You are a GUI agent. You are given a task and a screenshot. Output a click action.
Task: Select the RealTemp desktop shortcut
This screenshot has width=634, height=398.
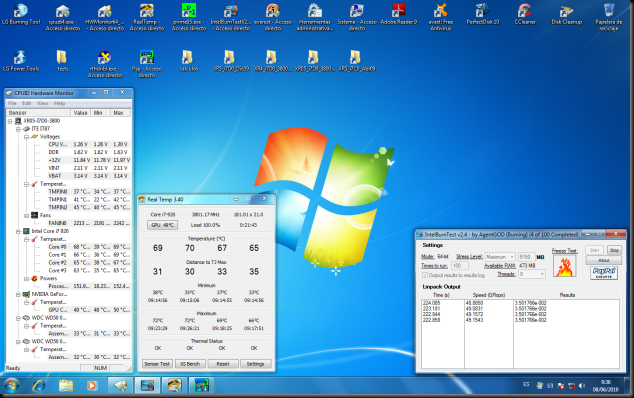click(x=147, y=18)
